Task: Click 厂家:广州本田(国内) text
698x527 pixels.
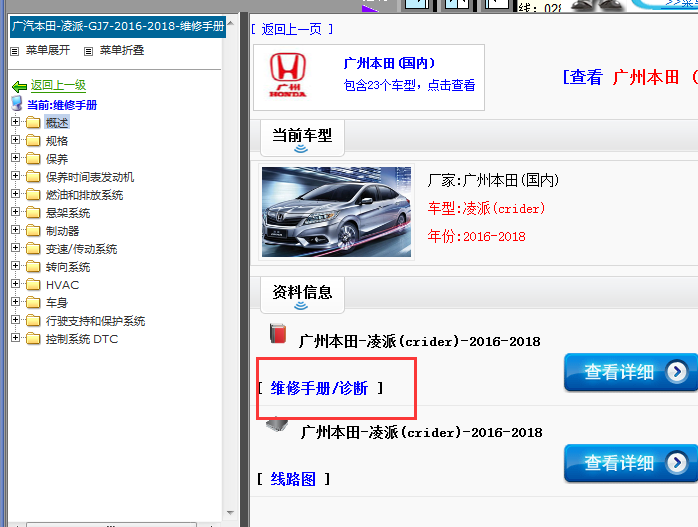Action: tap(493, 180)
